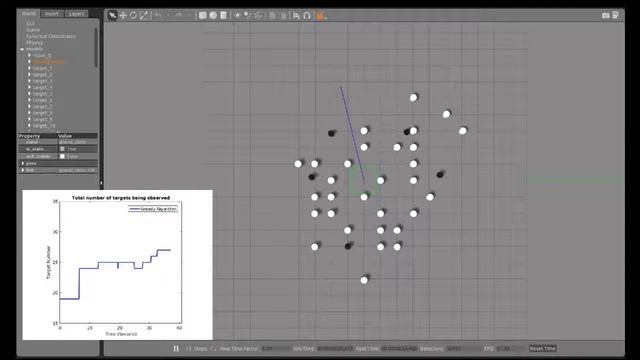Click the name property value field
640x360 pixels.
coord(78,142)
